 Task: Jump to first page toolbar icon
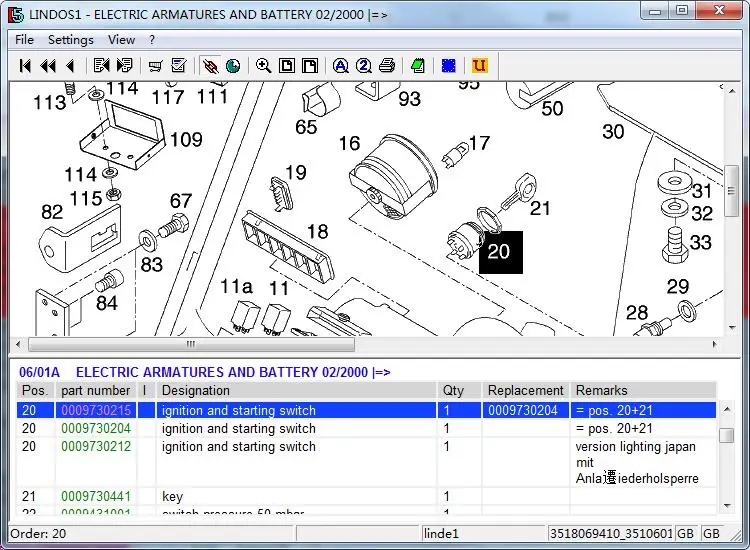pos(26,66)
